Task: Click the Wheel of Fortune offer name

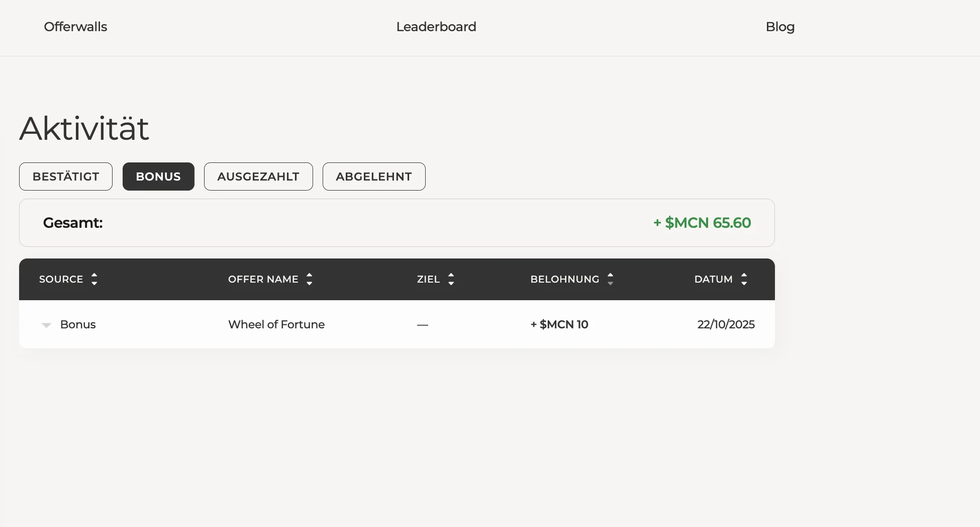Action: click(276, 324)
